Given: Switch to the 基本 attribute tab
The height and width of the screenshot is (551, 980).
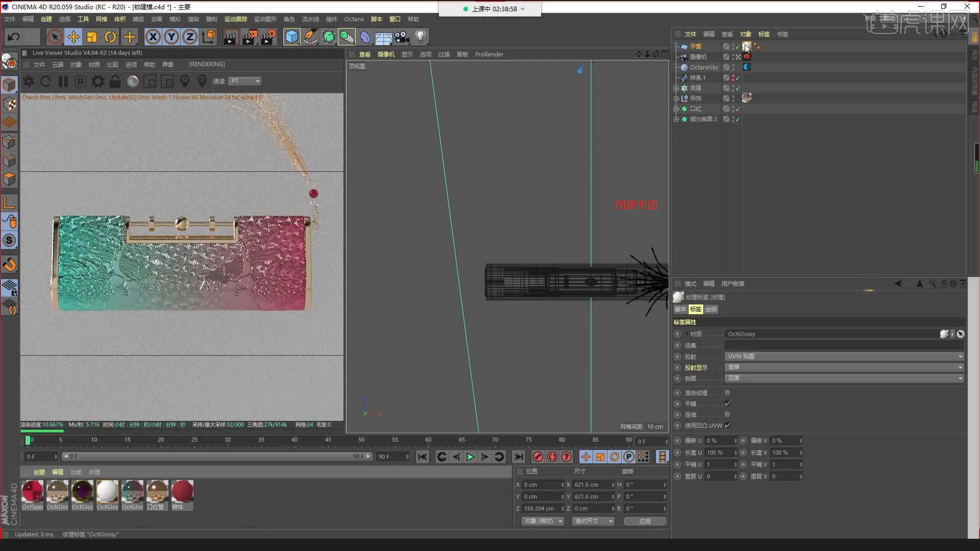Looking at the screenshot, I should pos(680,309).
